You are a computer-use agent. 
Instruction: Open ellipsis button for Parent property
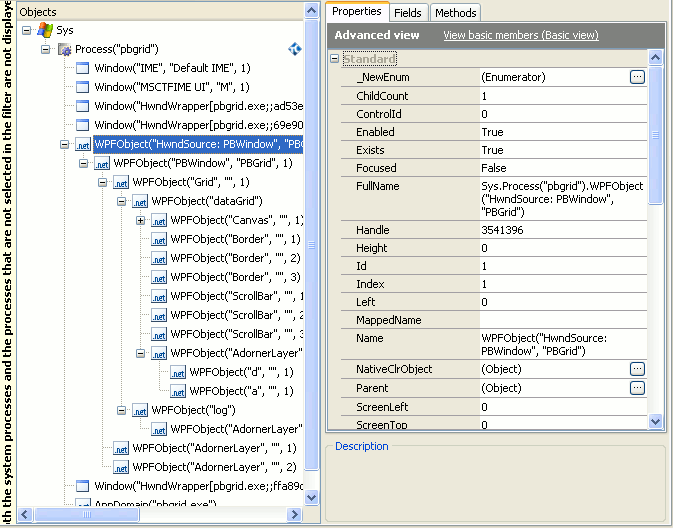point(637,388)
